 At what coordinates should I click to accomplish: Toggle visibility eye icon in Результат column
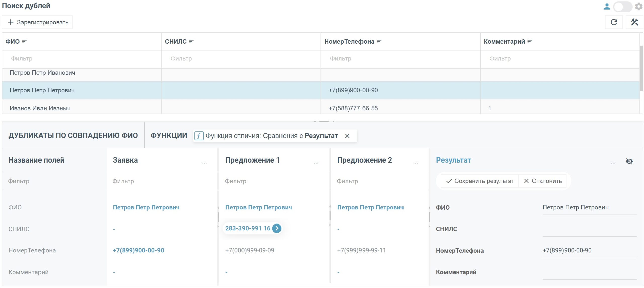pos(629,161)
